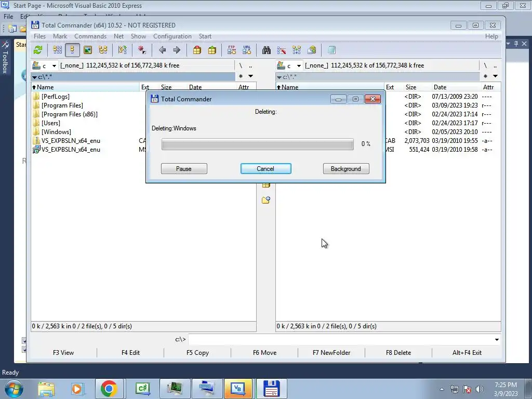Open the Commands menu
This screenshot has height=399, width=532.
(90, 36)
